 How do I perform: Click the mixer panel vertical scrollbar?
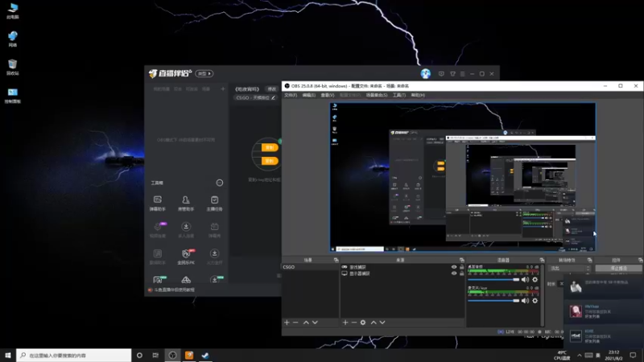[x=543, y=295]
